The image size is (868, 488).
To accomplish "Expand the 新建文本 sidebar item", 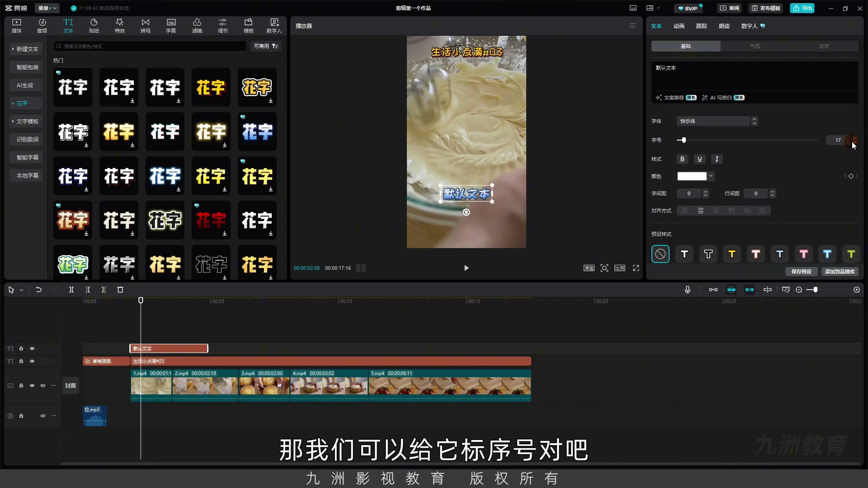I will pos(26,49).
